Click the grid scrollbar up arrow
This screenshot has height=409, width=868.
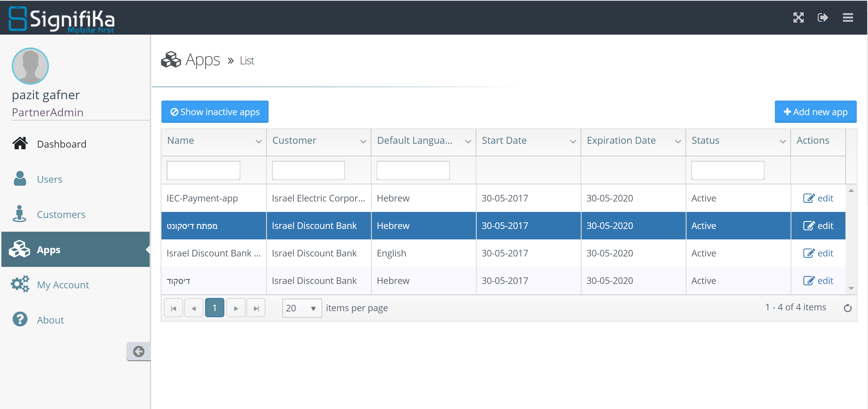851,191
